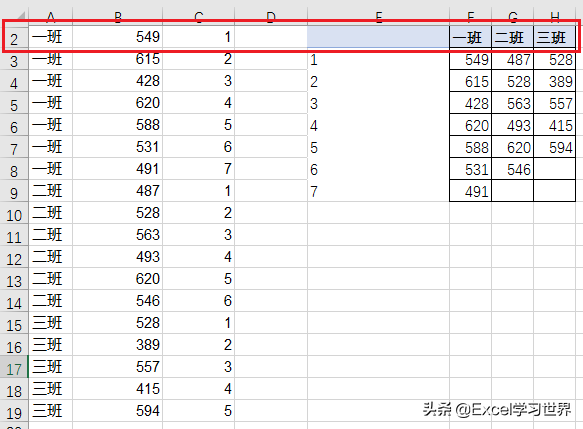The width and height of the screenshot is (583, 429).
Task: Select cell F3 with value 549
Action: click(x=470, y=59)
